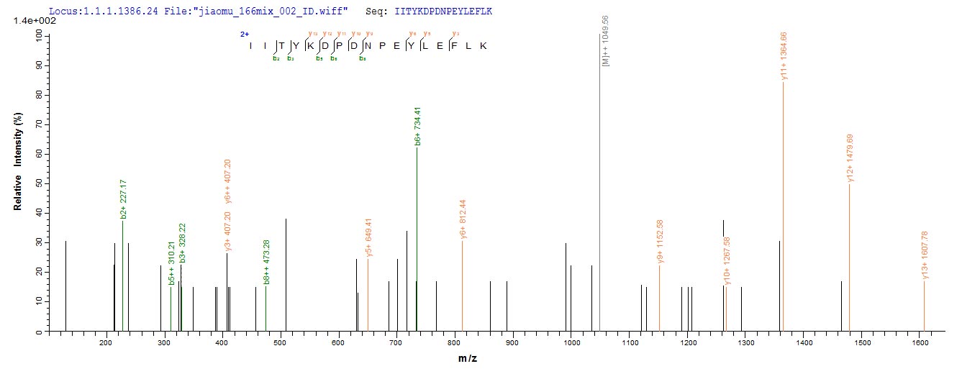Image resolution: width=980 pixels, height=374 pixels.
Task: Select the y10+ 1267.58 peak label
Action: tap(727, 261)
